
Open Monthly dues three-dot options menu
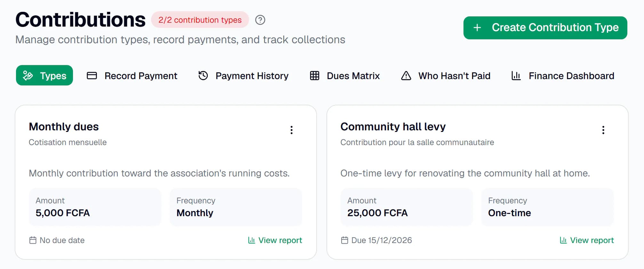coord(291,130)
